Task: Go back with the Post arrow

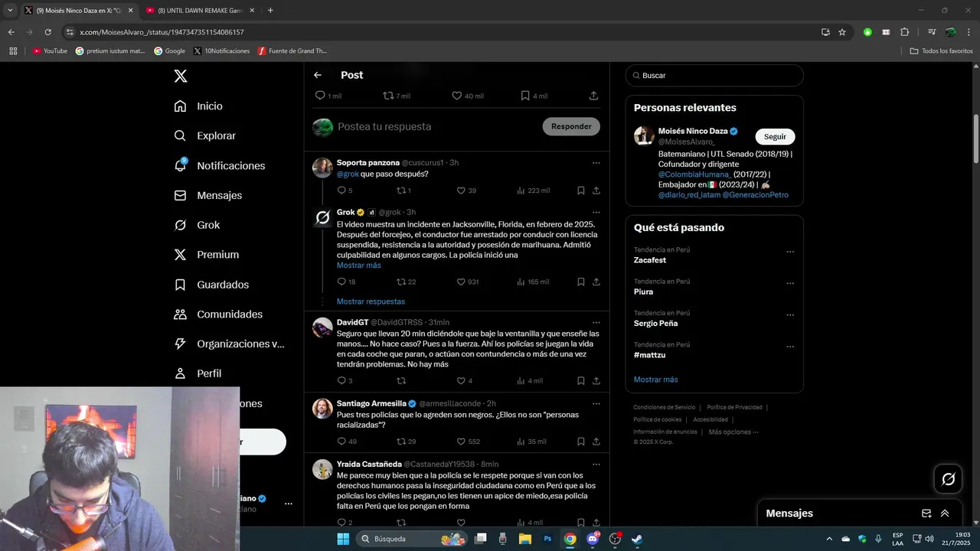Action: point(318,75)
